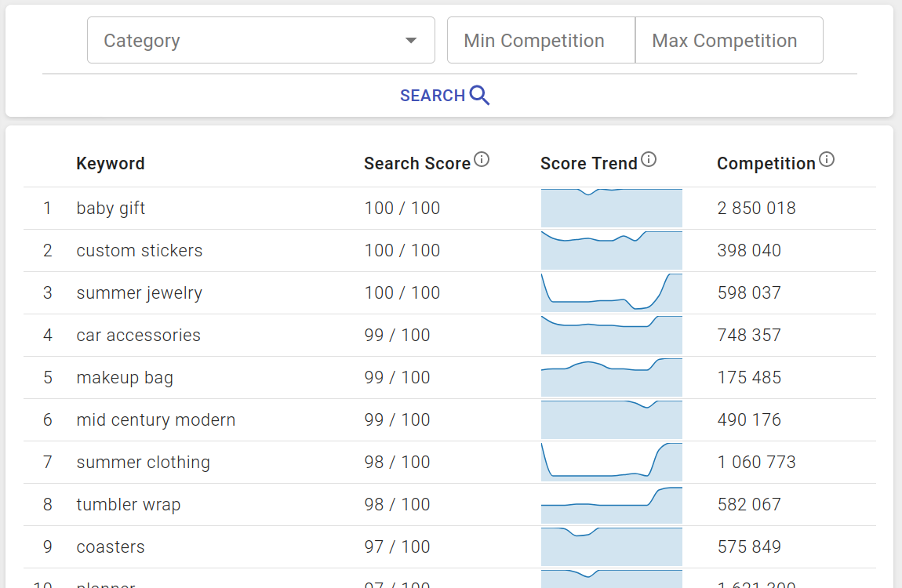The height and width of the screenshot is (588, 902).
Task: Click the Search Score column header
Action: [417, 164]
